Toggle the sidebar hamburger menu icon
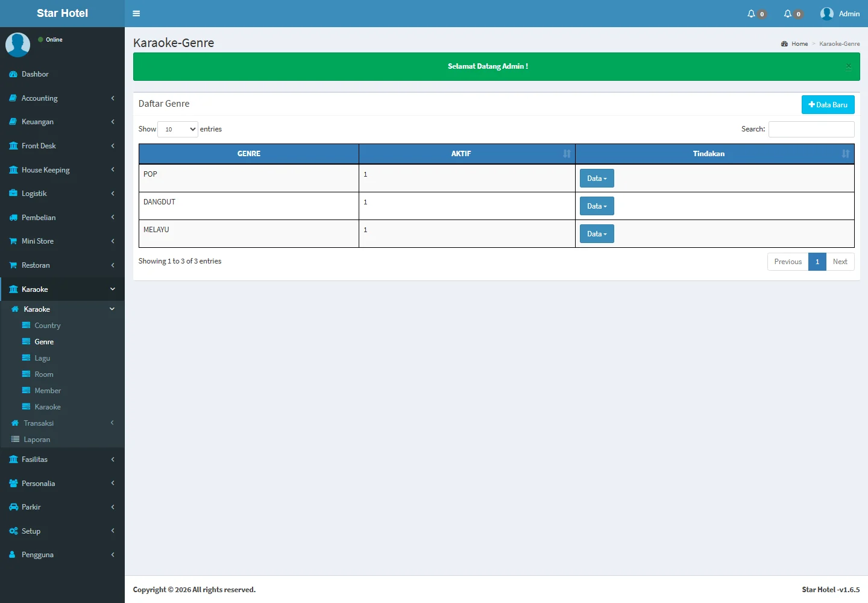 click(136, 13)
